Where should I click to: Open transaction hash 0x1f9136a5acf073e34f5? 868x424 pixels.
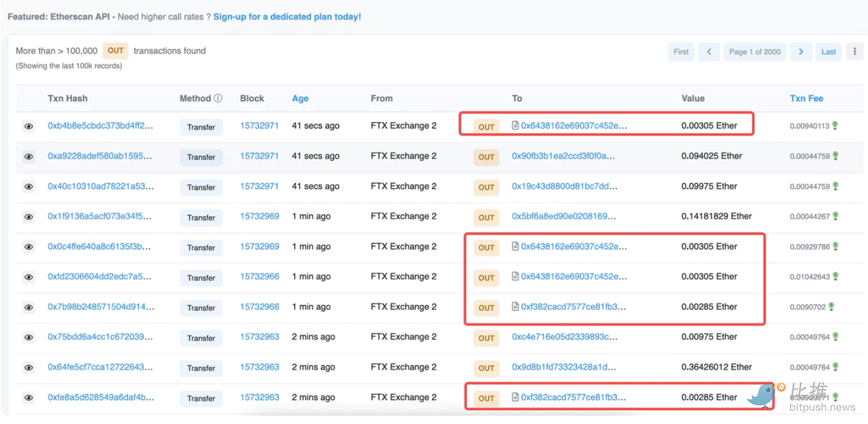[x=100, y=216]
